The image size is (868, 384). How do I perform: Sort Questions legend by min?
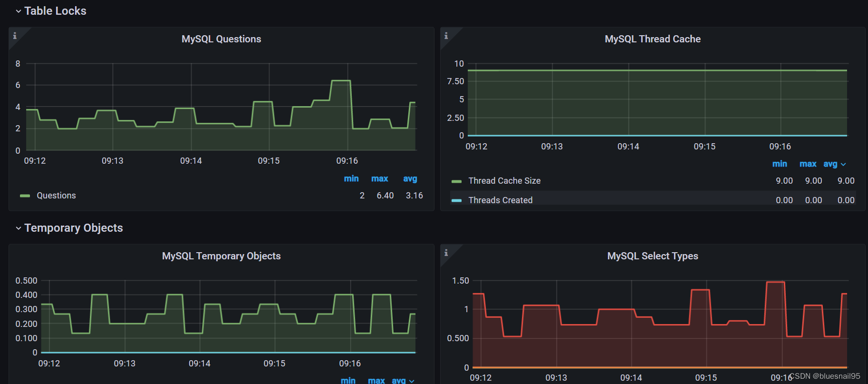point(351,178)
